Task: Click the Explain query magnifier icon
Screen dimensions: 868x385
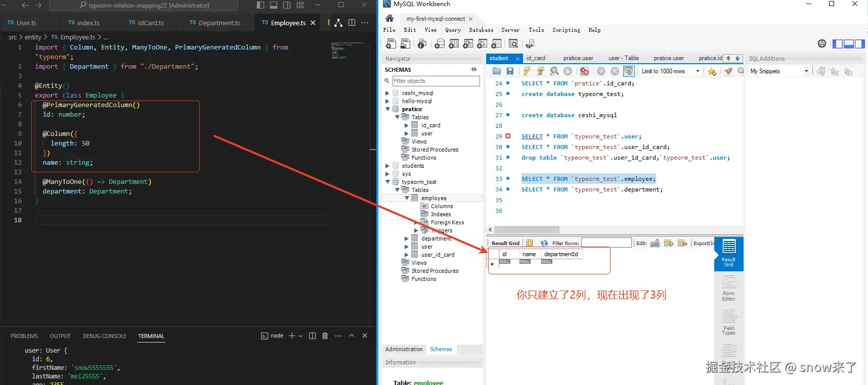Action: tap(554, 71)
